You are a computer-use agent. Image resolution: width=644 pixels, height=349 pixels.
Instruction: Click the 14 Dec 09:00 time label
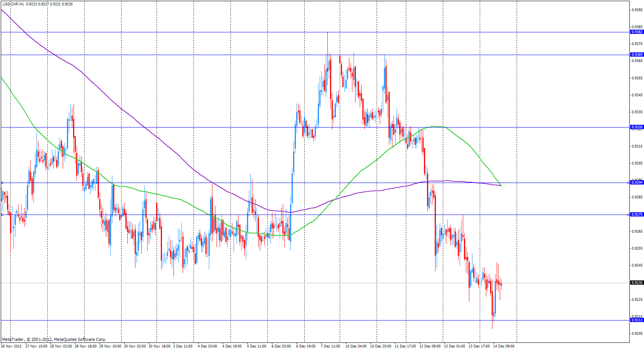504,346
